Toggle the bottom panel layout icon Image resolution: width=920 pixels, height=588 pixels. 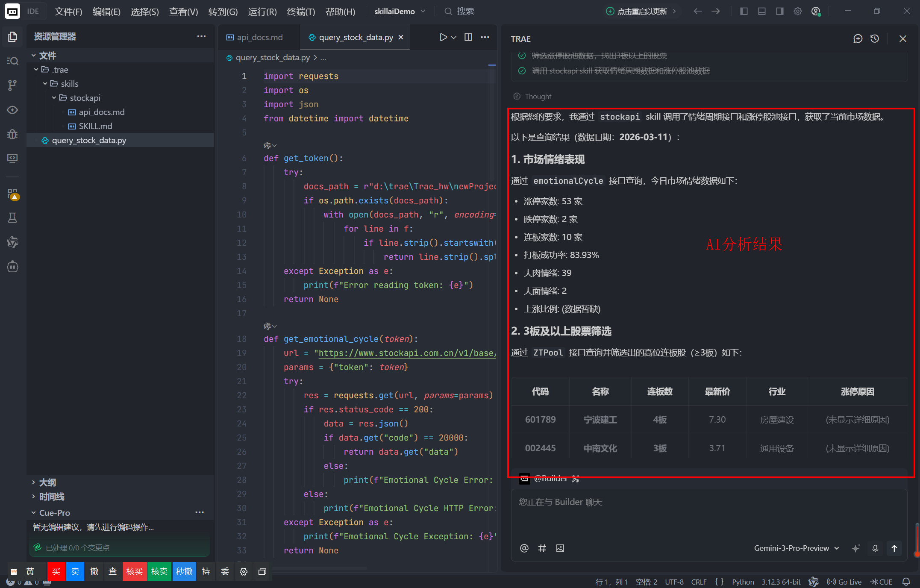pyautogui.click(x=762, y=12)
